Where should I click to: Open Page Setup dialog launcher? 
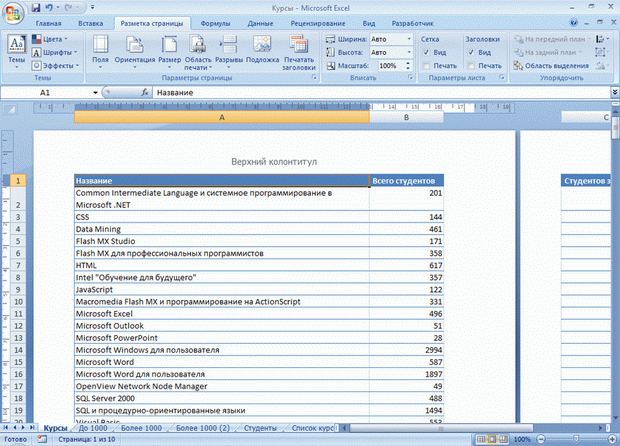click(x=314, y=77)
